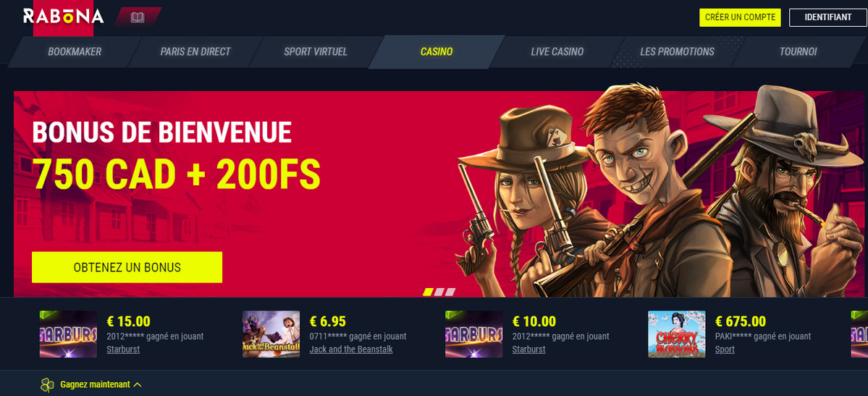Go to Paris en Direct tab

[x=195, y=52]
